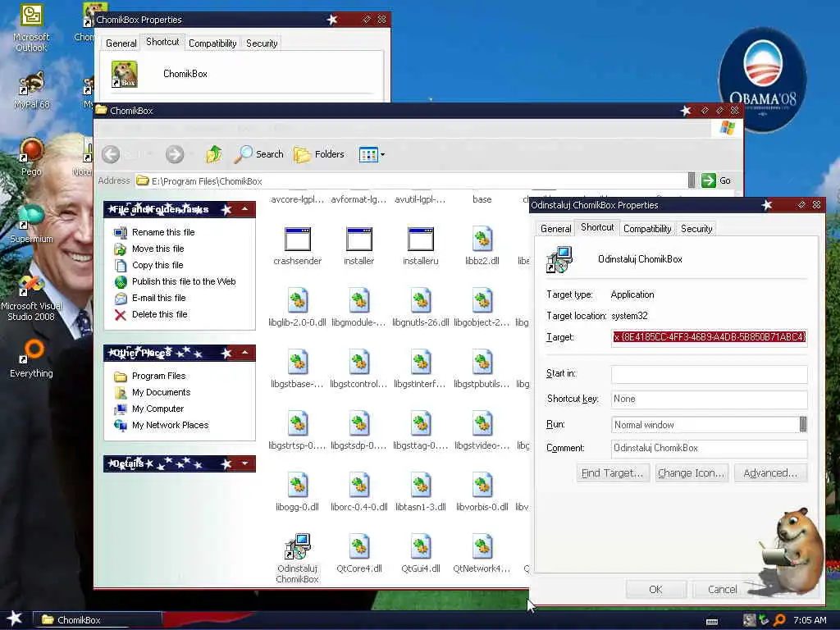
Task: Select libogg-0.dll file
Action: tap(297, 492)
